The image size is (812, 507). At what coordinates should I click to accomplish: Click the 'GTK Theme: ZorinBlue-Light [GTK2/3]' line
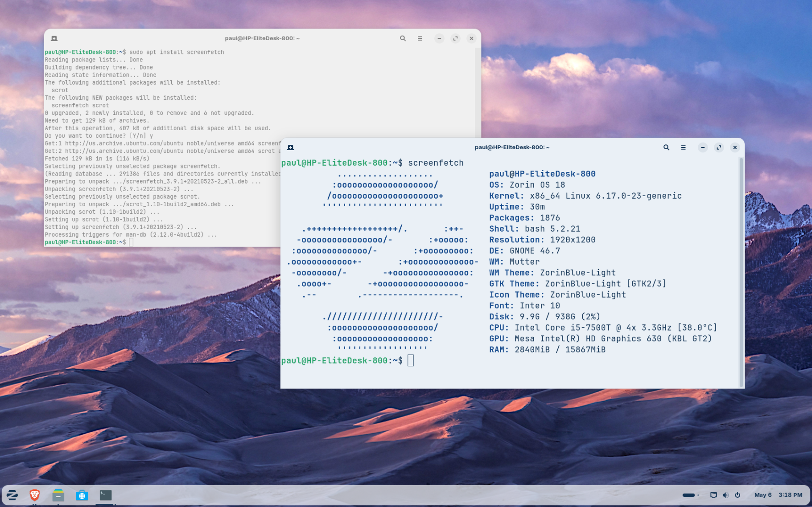578,284
